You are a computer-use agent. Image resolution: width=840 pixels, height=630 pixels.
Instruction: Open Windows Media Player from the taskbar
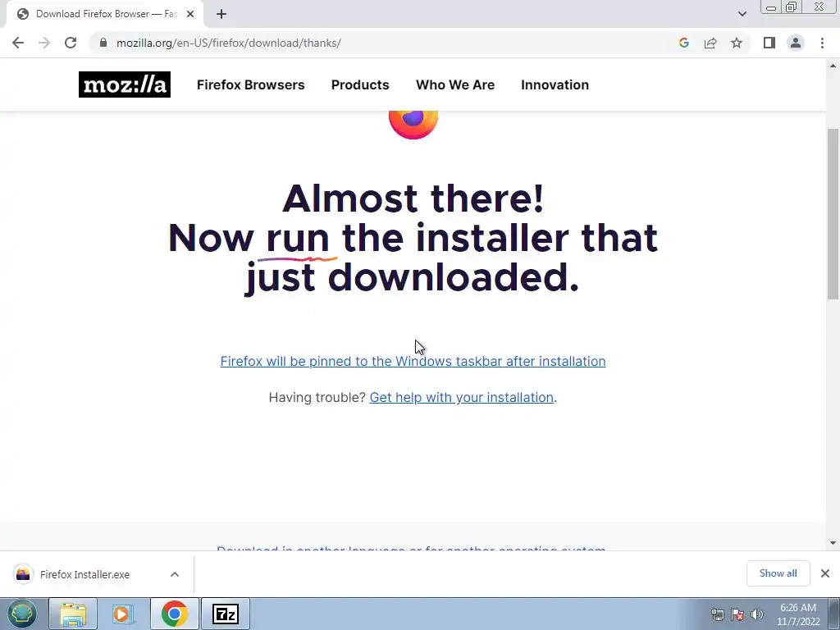(x=122, y=614)
